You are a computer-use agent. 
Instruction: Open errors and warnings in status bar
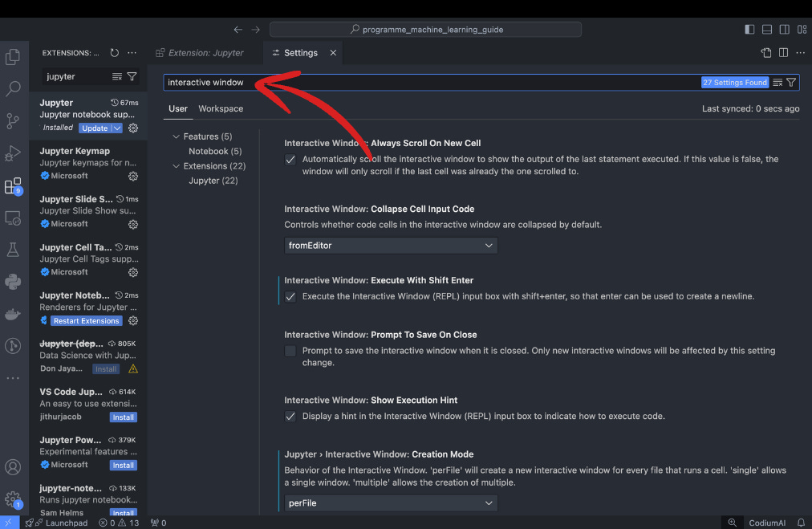(x=119, y=523)
